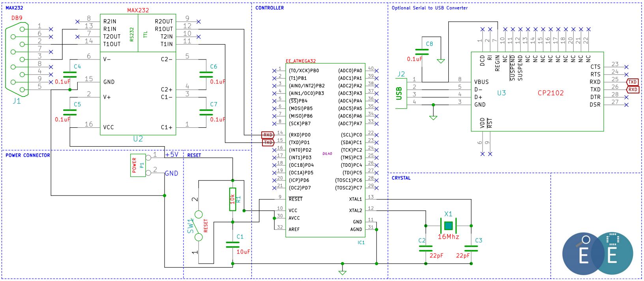Select the 10k resistor R1
The image size is (644, 281).
pos(233,199)
